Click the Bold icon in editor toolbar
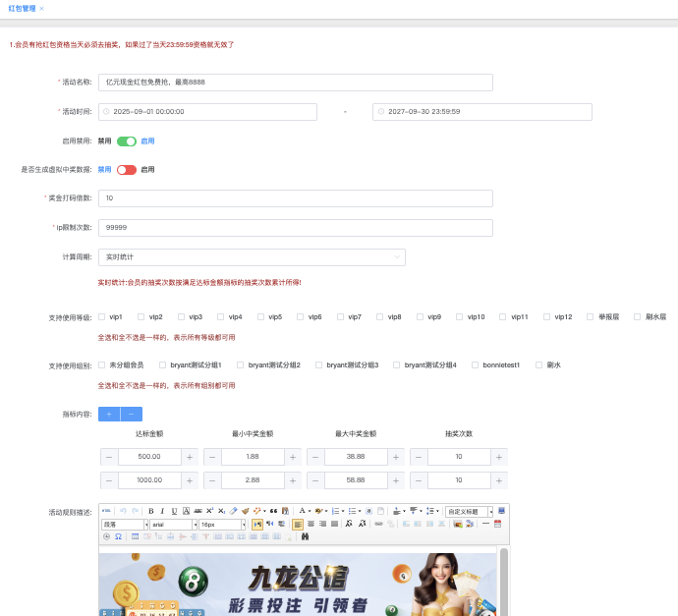 pos(151,511)
